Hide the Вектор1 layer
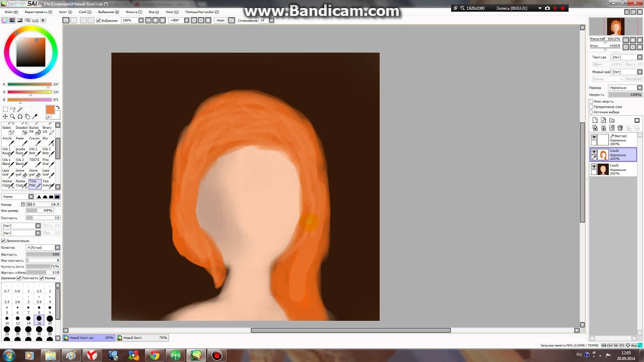Viewport: 644px width, 362px height. [594, 137]
